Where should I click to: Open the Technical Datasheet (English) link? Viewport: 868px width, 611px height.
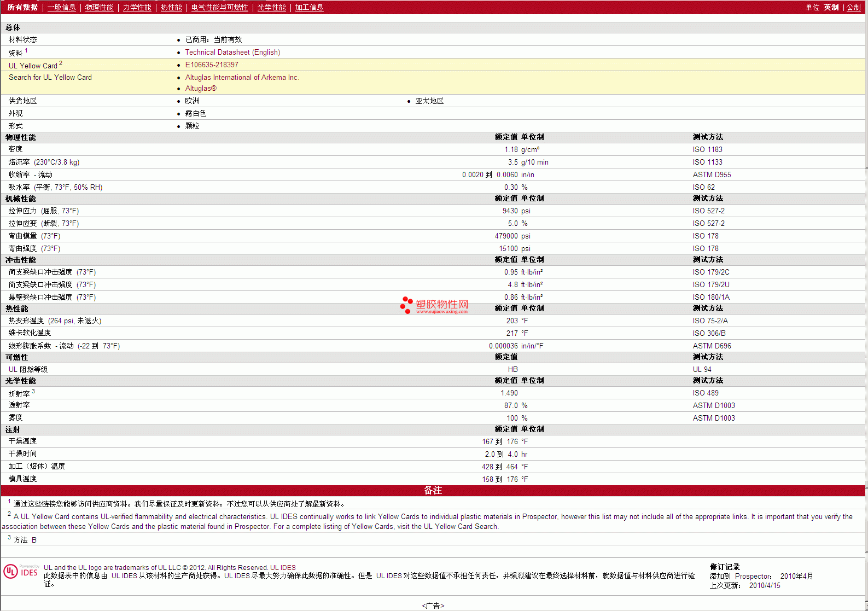click(x=232, y=53)
